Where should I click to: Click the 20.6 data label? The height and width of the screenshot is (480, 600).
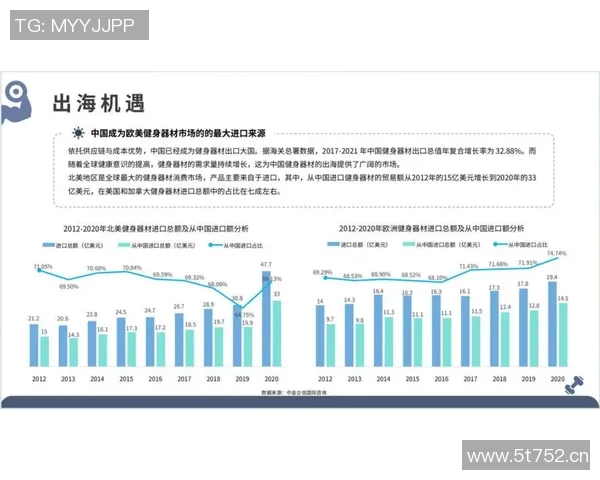63,318
